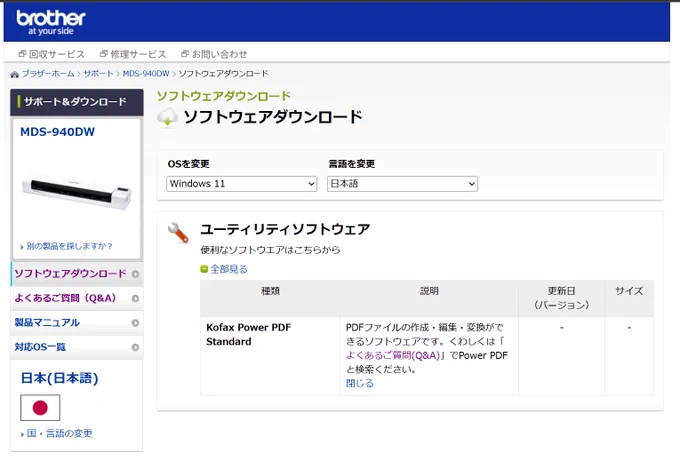The image size is (680, 461).
Task: Click 別の製品を探しますか？ link
Action: (69, 246)
